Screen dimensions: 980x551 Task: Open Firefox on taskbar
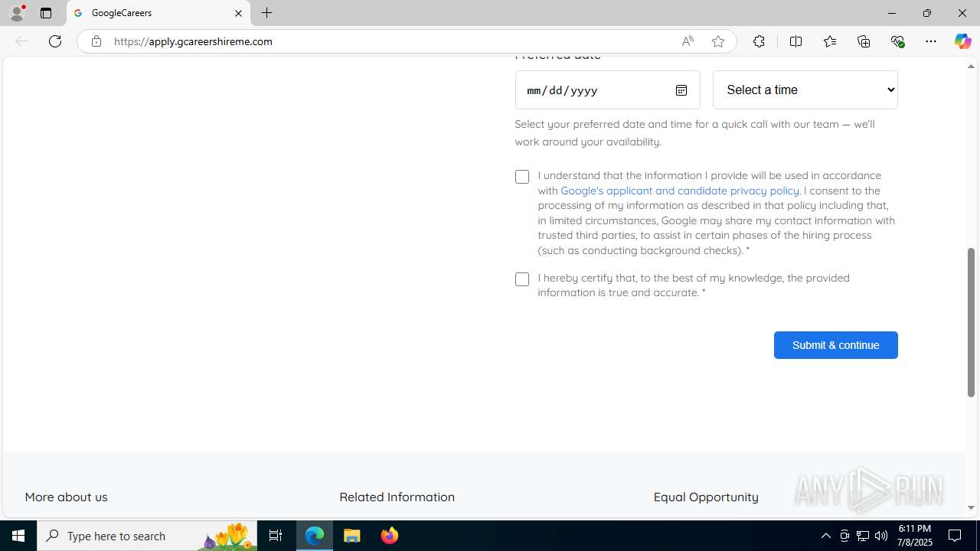[x=390, y=536]
